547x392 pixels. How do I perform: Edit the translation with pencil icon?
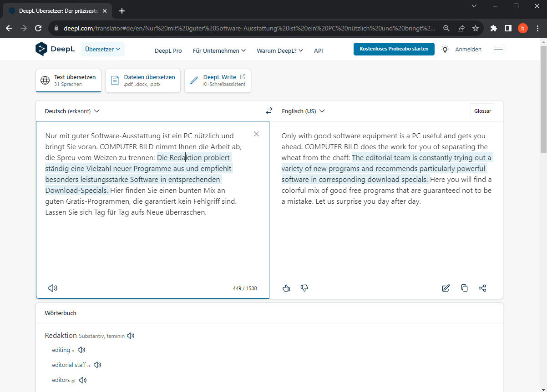[446, 288]
